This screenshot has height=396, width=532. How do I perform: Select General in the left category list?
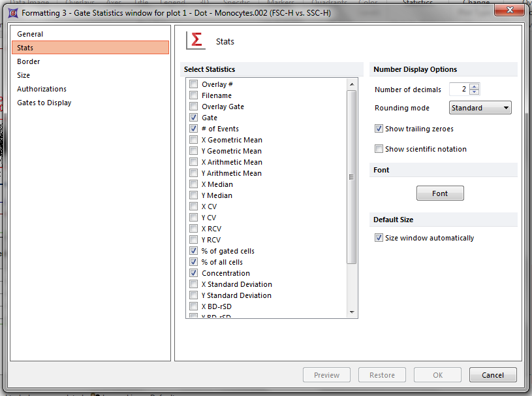tap(30, 34)
